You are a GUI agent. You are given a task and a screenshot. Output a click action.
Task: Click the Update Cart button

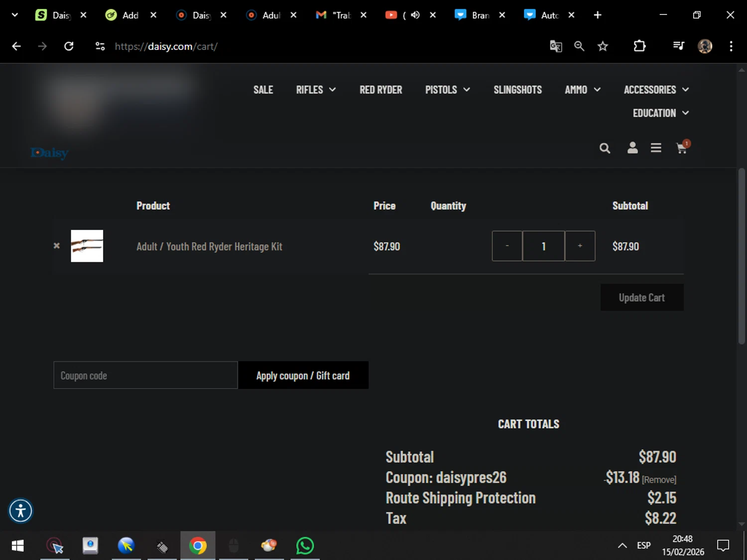[642, 297]
